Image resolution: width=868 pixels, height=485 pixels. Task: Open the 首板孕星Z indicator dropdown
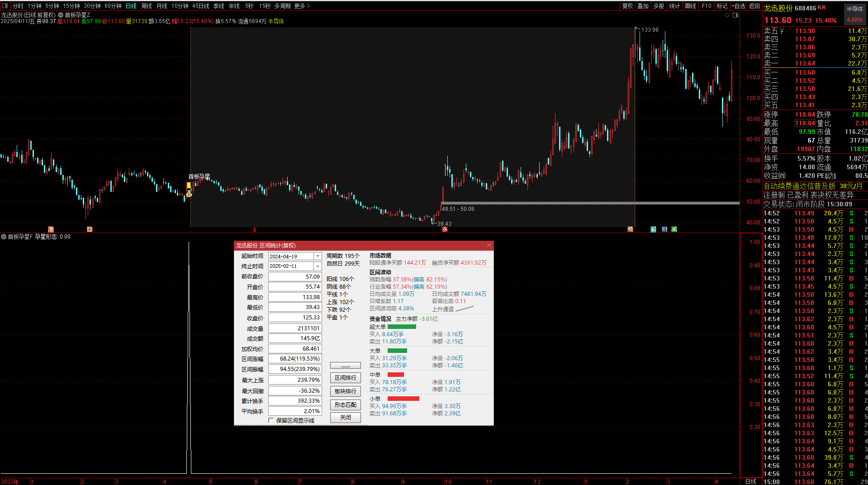[61, 15]
